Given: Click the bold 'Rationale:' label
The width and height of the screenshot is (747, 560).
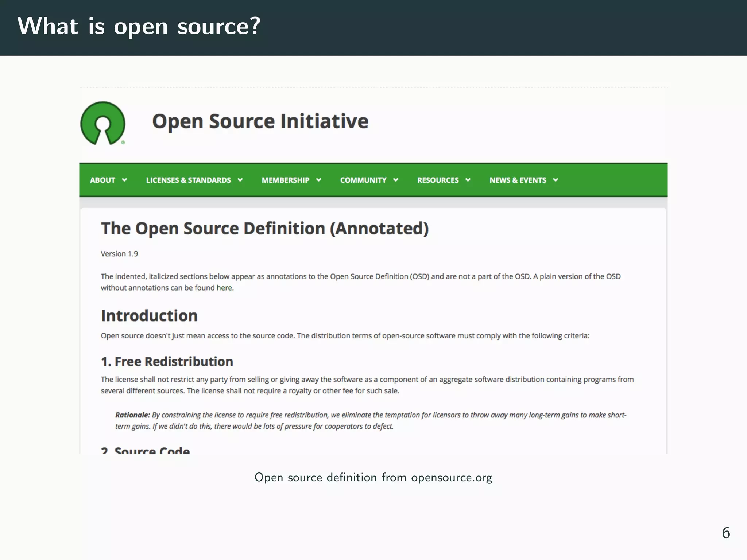Looking at the screenshot, I should point(133,415).
